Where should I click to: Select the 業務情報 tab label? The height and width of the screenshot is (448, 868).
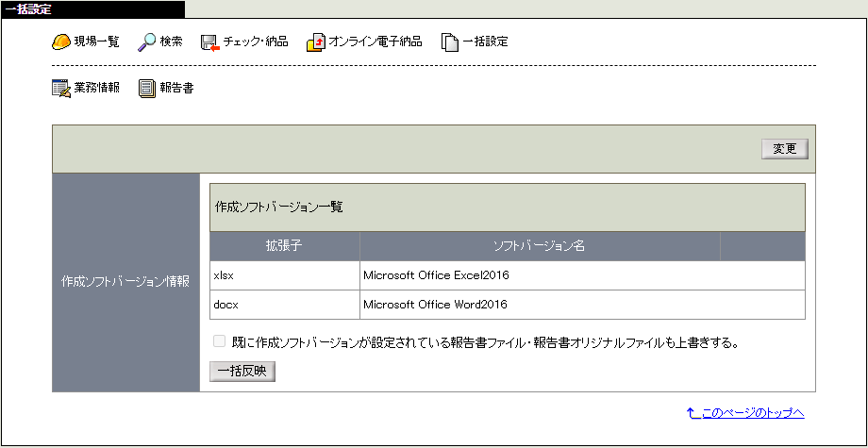[97, 89]
